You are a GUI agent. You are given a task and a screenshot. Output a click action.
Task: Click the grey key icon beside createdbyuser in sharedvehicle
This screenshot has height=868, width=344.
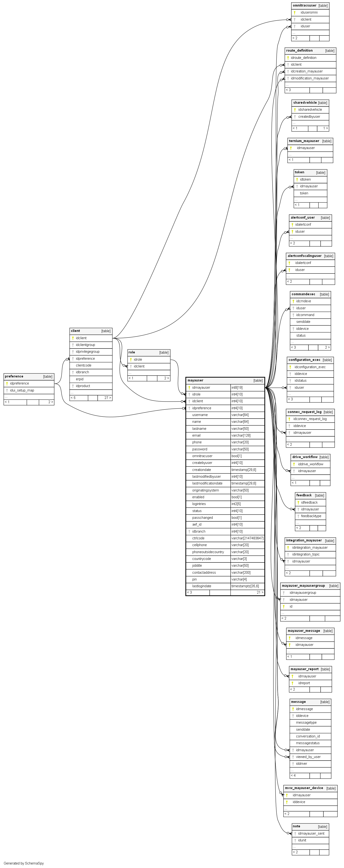(295, 117)
